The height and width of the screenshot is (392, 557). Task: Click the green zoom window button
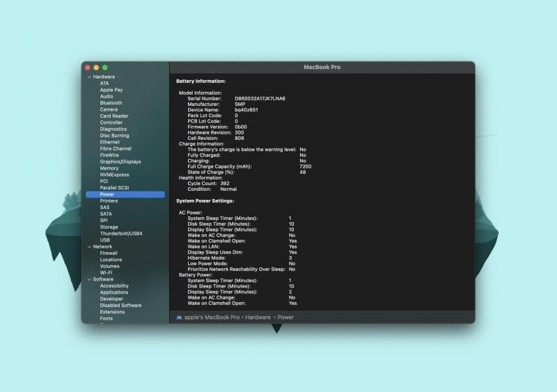(104, 68)
